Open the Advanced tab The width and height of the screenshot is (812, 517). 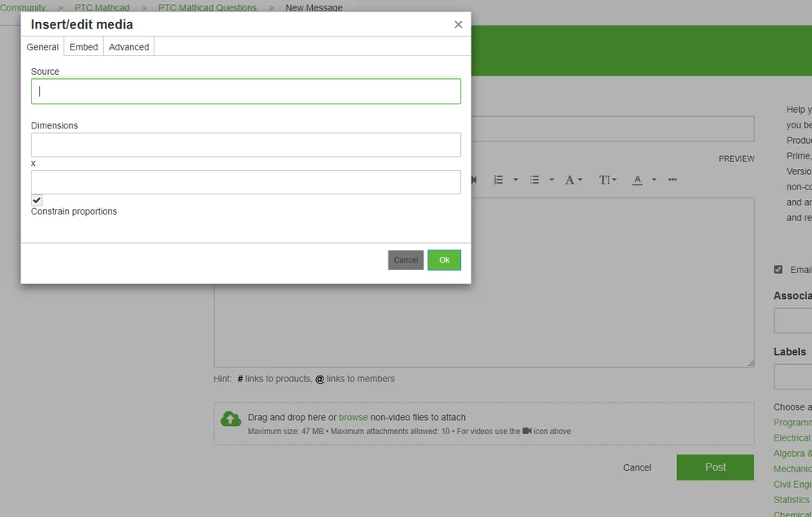129,46
